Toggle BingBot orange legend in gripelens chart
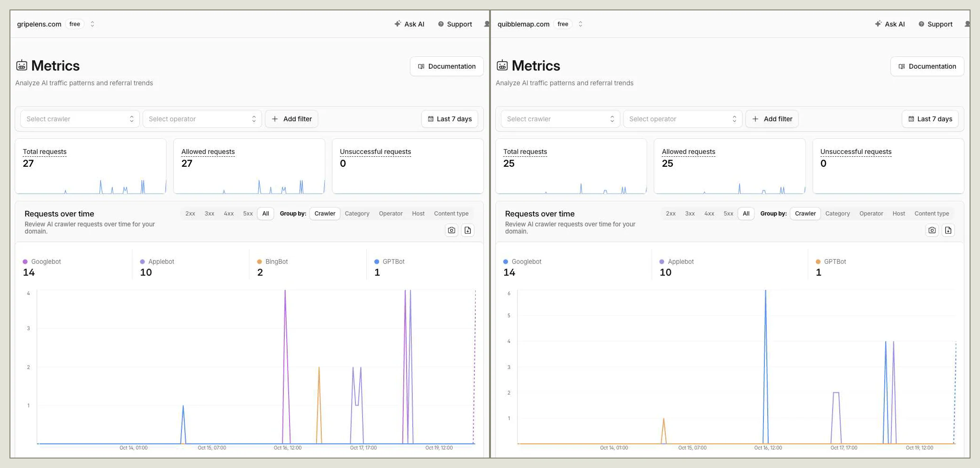980x468 pixels. 272,261
